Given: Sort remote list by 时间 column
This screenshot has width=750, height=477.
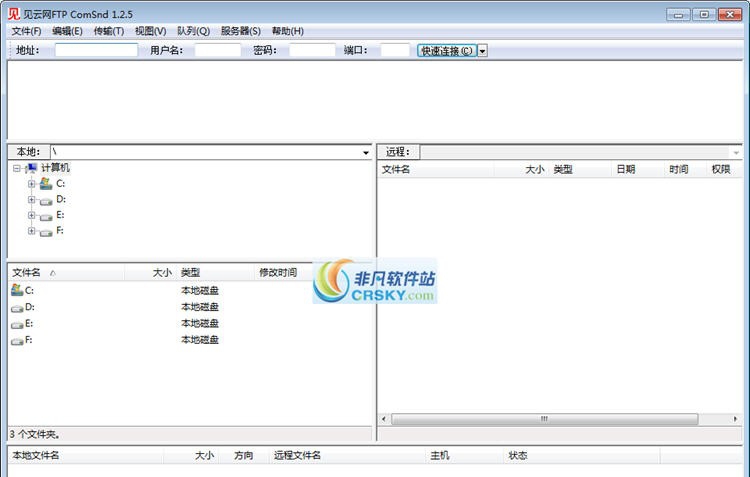Looking at the screenshot, I should click(x=685, y=169).
